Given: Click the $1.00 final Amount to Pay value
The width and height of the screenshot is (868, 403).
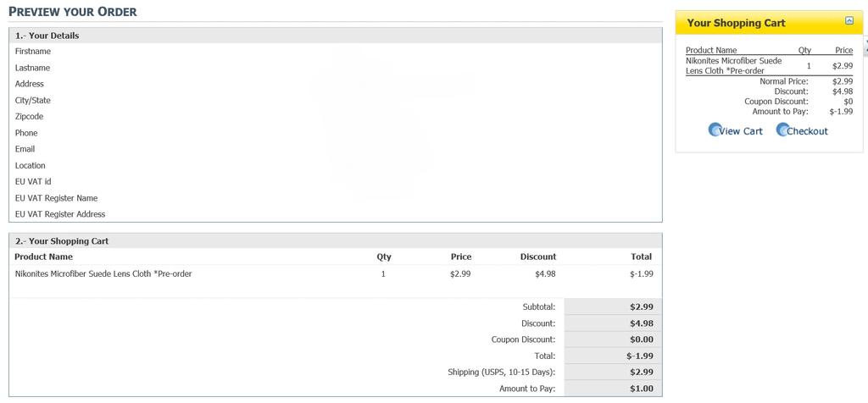Looking at the screenshot, I should click(x=641, y=389).
